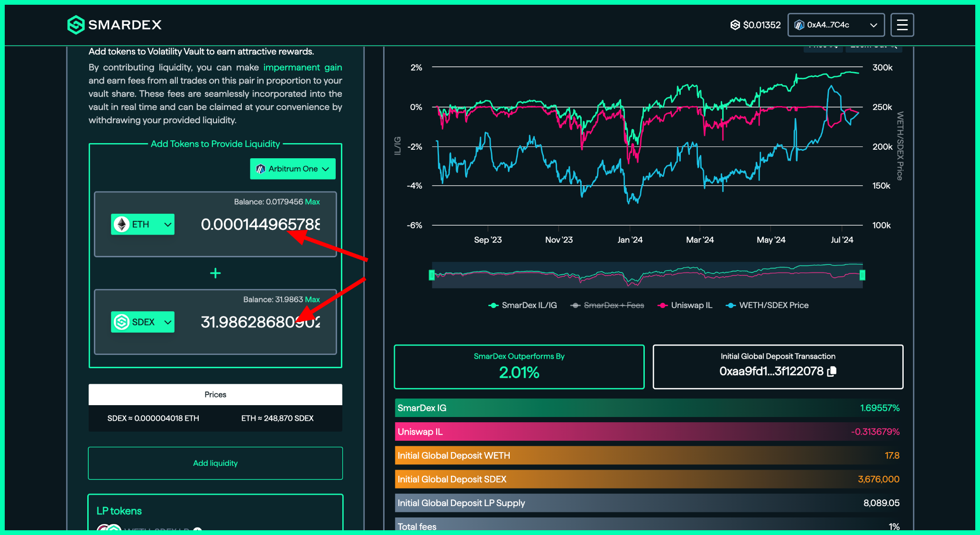
Task: Open the hamburger menu
Action: (902, 25)
